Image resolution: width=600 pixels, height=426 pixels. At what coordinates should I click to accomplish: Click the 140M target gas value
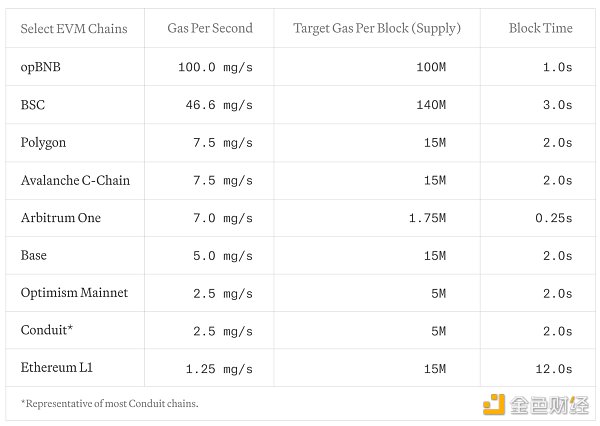431,105
